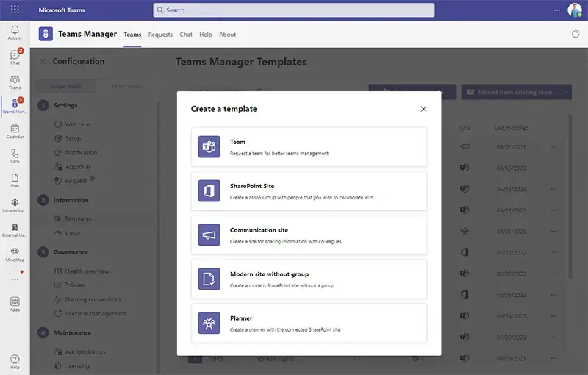
Task: Switch to Expert mode
Action: 126,86
